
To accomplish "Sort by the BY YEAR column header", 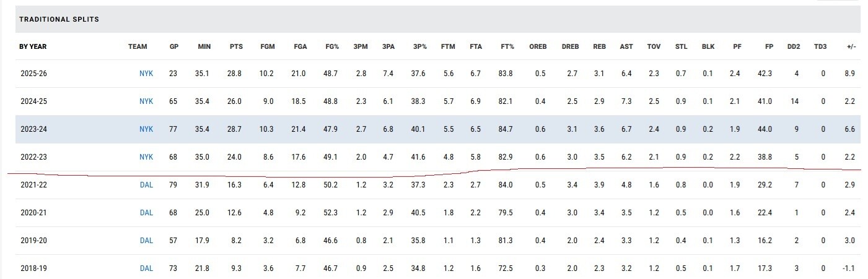I will coord(33,46).
